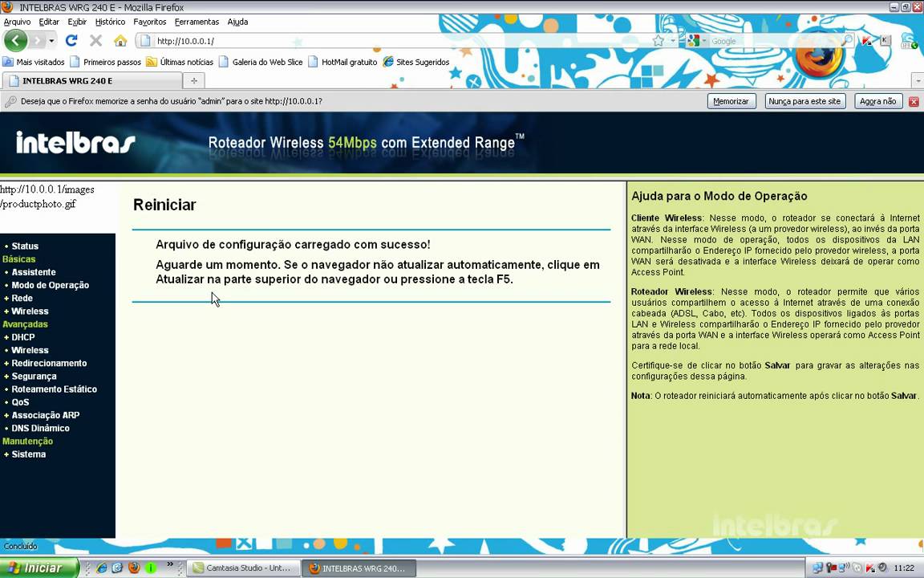
Task: Open QoS in the sidebar
Action: [x=20, y=401]
